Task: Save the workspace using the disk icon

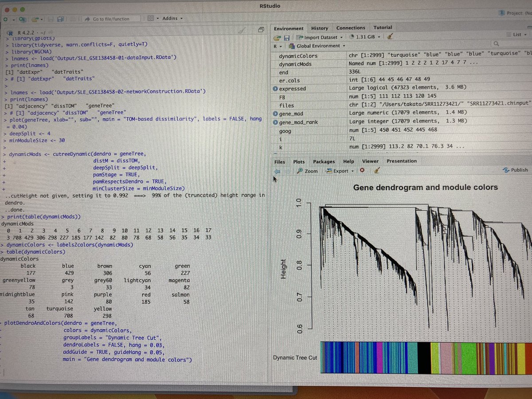Action: click(288, 37)
